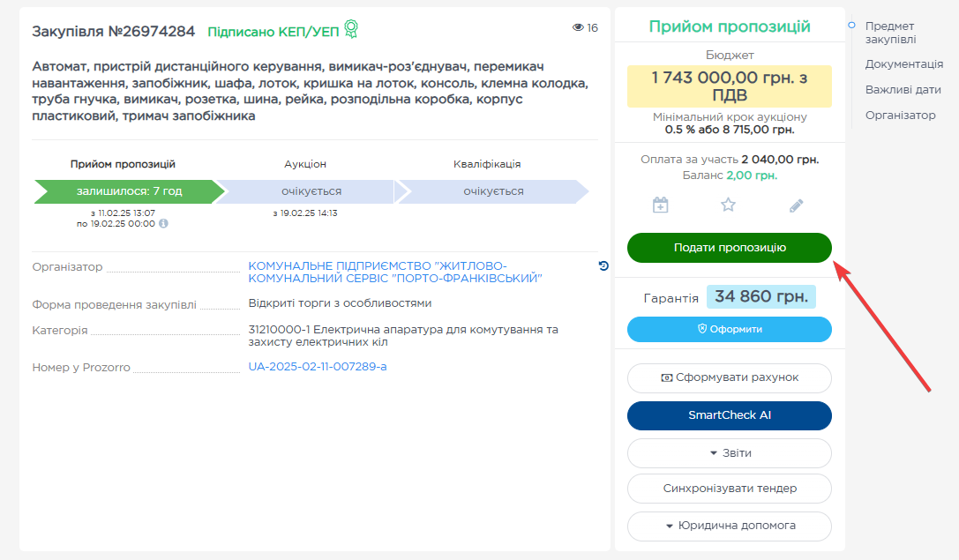Click Оформити guarantee button

tap(729, 329)
